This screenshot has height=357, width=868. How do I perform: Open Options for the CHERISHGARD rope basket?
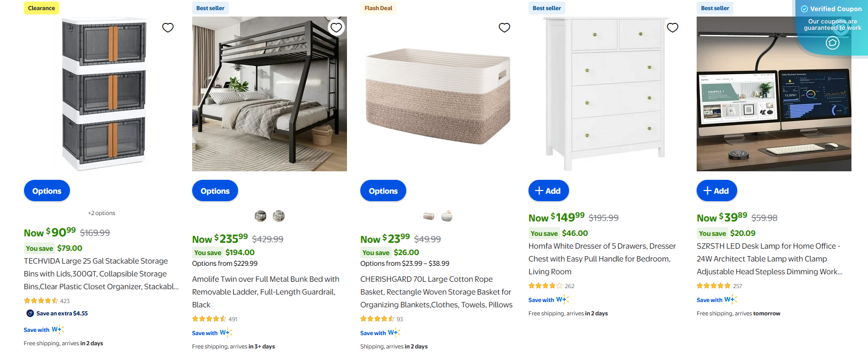[x=383, y=191]
